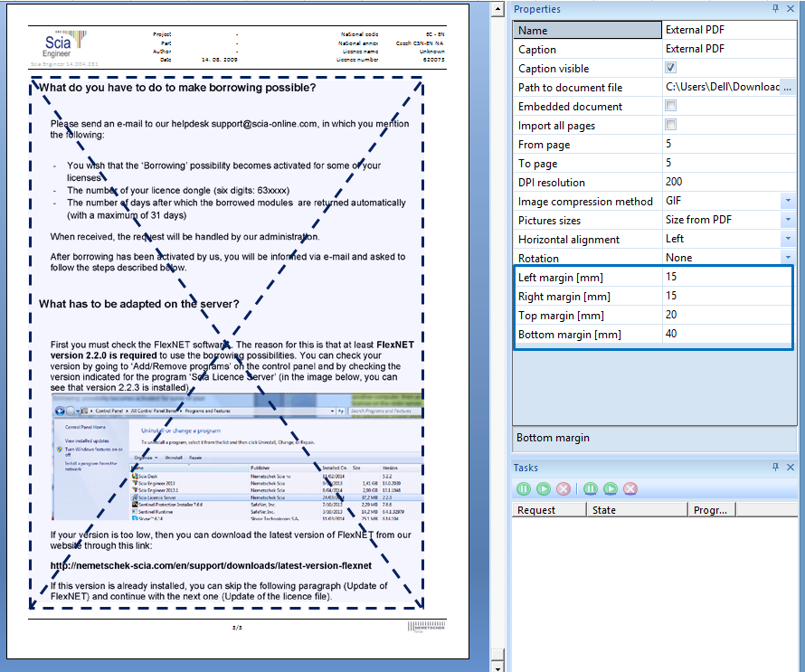This screenshot has height=672, width=805.
Task: Cancel all tasks
Action: point(629,487)
